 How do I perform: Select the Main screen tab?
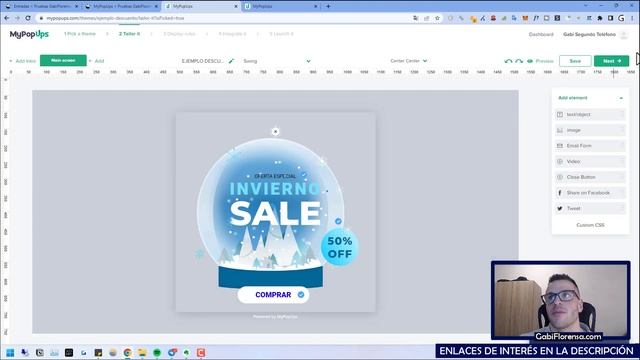(63, 60)
